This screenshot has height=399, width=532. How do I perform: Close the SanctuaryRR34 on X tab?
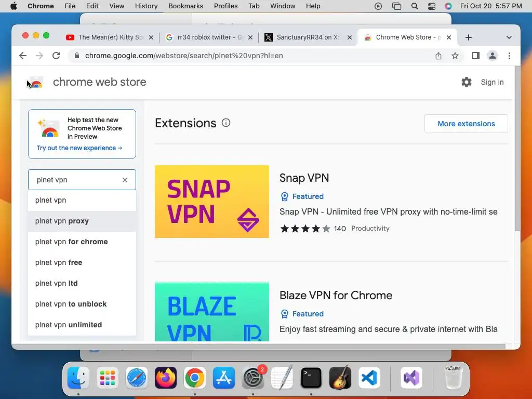[x=350, y=37]
